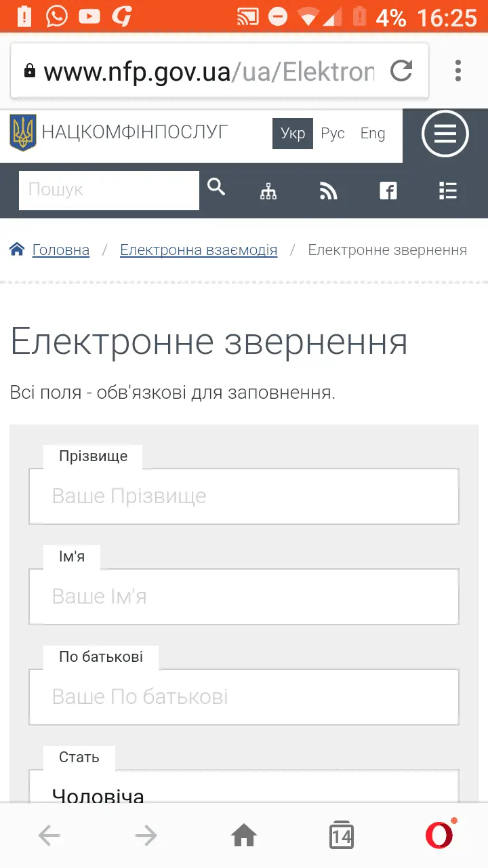Open the Головна breadcrumb link

(x=60, y=250)
